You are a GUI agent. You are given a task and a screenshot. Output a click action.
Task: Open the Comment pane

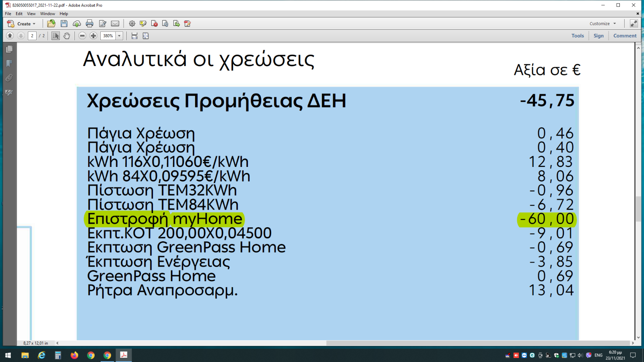coord(625,36)
